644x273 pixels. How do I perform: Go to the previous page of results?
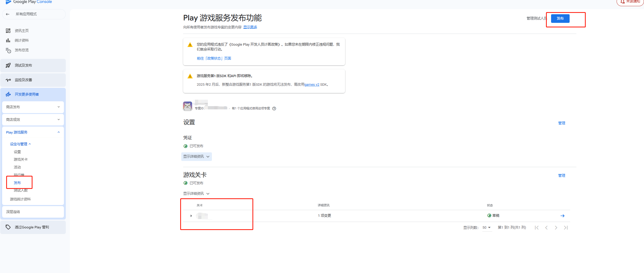(546, 228)
